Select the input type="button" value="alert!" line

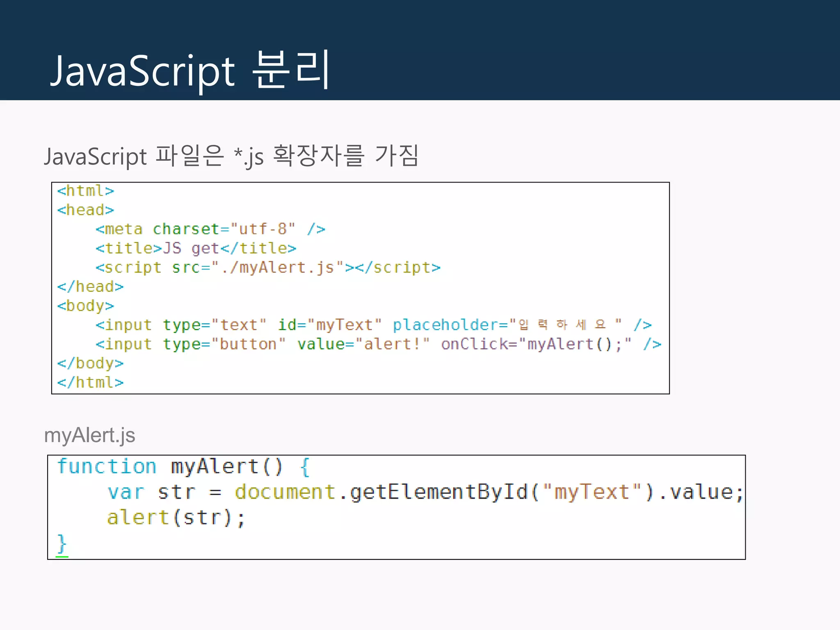coord(379,344)
